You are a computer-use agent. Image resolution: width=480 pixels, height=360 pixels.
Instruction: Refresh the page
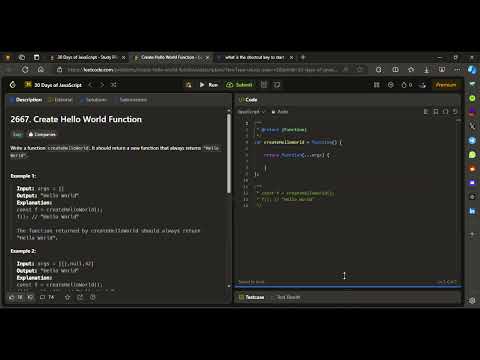tap(25, 69)
